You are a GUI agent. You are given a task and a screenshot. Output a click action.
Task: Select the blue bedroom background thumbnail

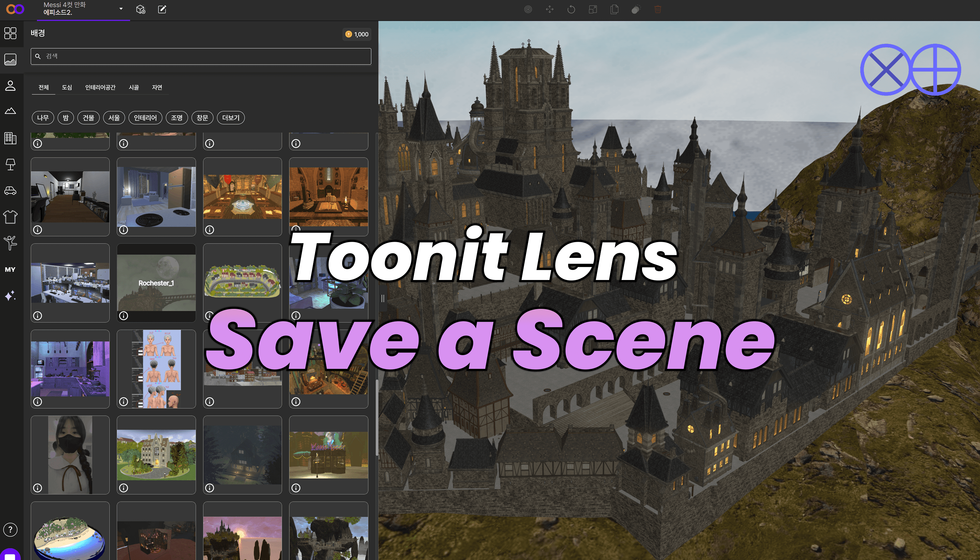(156, 197)
